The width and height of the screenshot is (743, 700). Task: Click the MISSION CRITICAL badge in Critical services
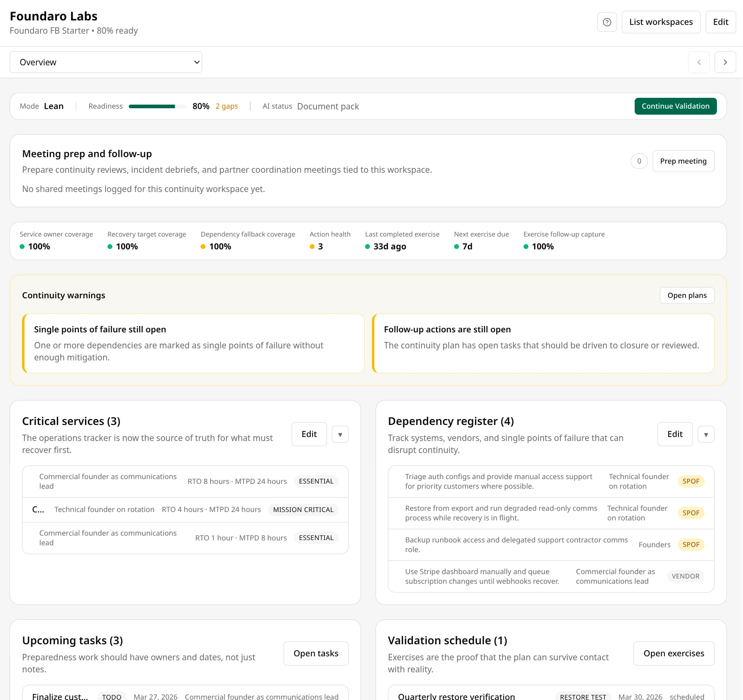[303, 510]
